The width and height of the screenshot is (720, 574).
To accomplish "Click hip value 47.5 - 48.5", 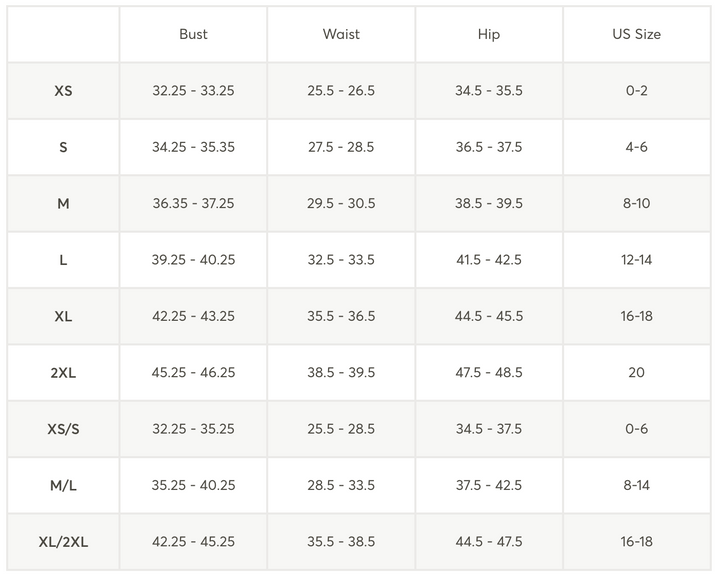I will pos(489,372).
